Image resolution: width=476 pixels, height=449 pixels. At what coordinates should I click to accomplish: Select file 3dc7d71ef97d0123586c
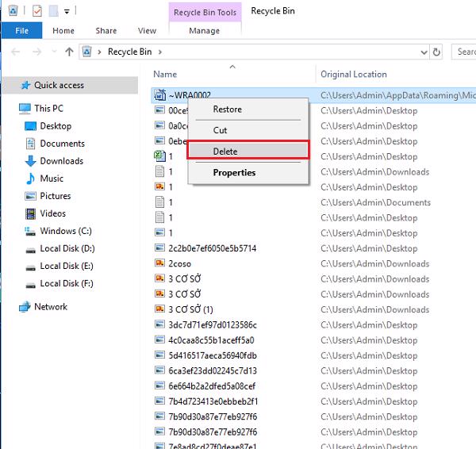(x=213, y=324)
